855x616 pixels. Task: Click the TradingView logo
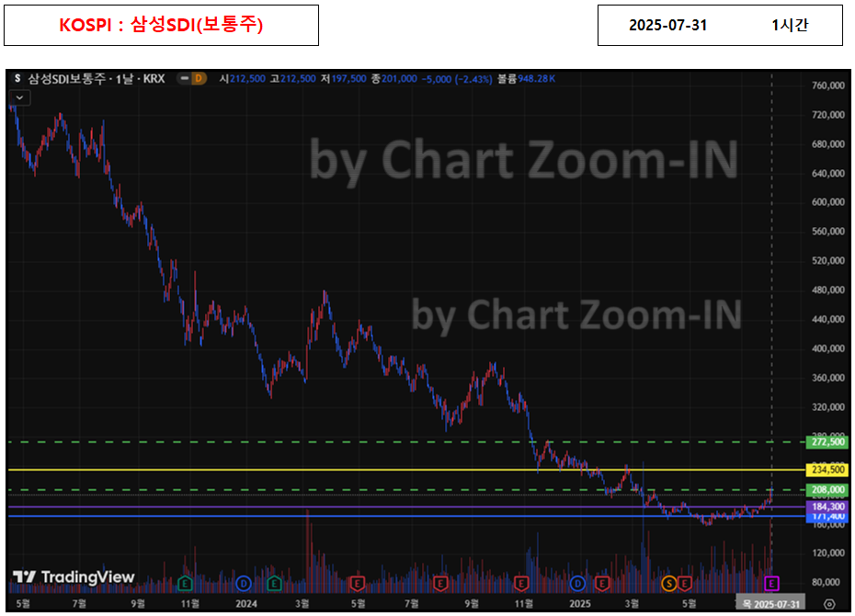[74, 576]
